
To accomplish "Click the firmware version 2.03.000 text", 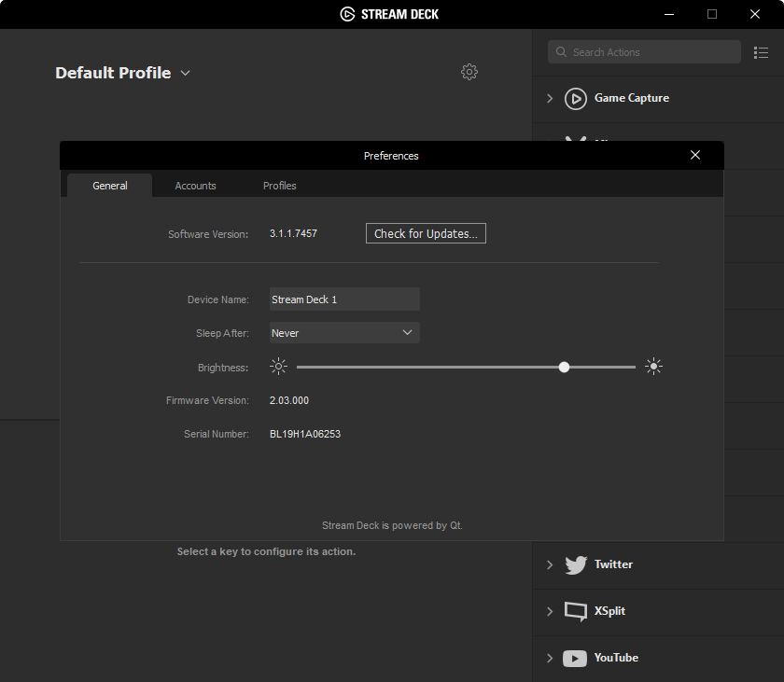I will click(x=289, y=400).
